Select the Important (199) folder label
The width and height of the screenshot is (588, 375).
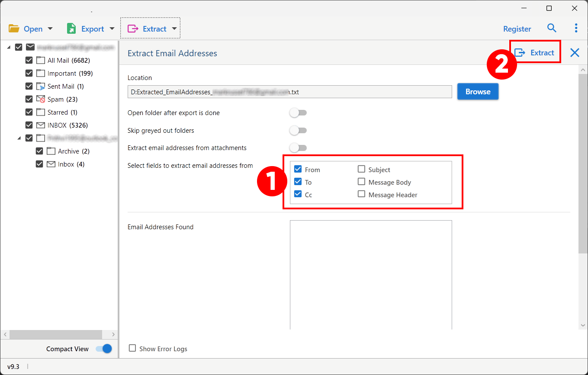click(x=70, y=74)
